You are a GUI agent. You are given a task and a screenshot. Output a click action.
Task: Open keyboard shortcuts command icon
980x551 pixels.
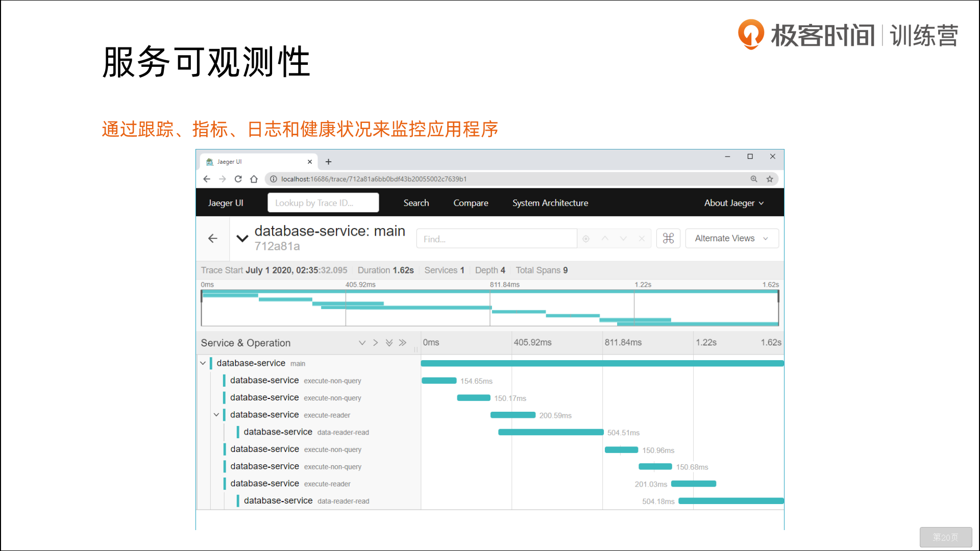coord(668,238)
